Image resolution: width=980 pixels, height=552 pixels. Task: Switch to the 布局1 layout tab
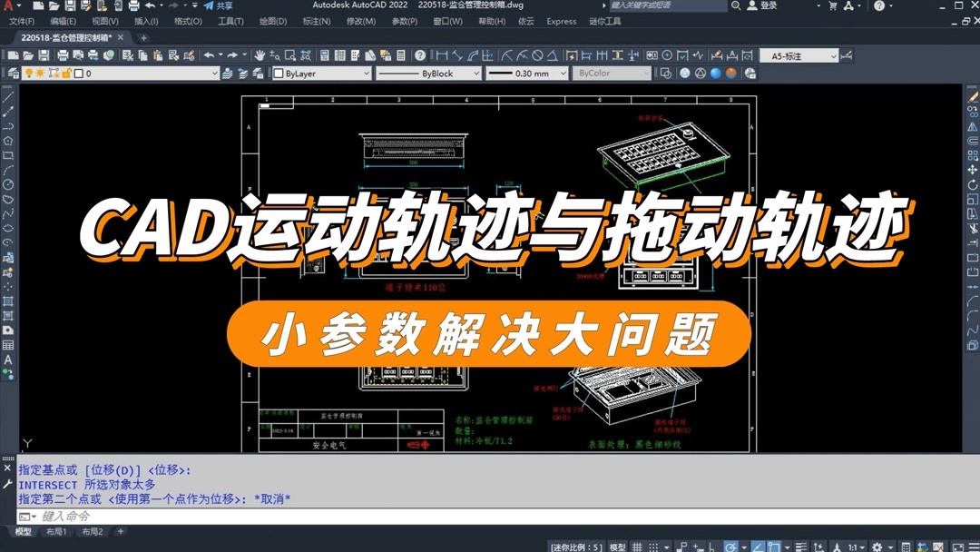(x=56, y=531)
